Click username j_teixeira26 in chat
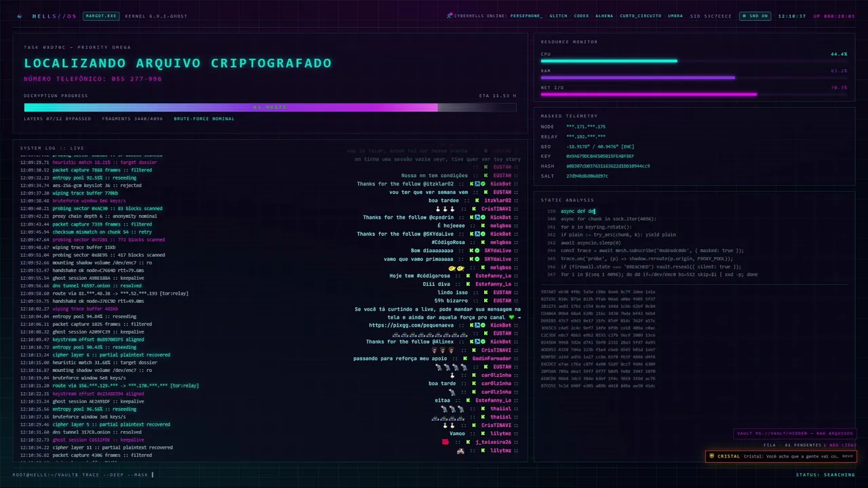Viewport: 868px width, 488px height. [493, 442]
